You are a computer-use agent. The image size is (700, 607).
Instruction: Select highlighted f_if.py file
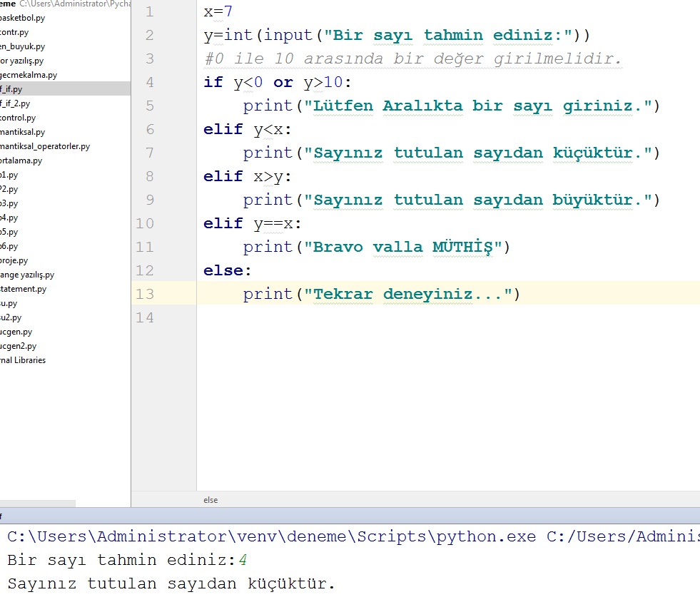tap(65, 89)
